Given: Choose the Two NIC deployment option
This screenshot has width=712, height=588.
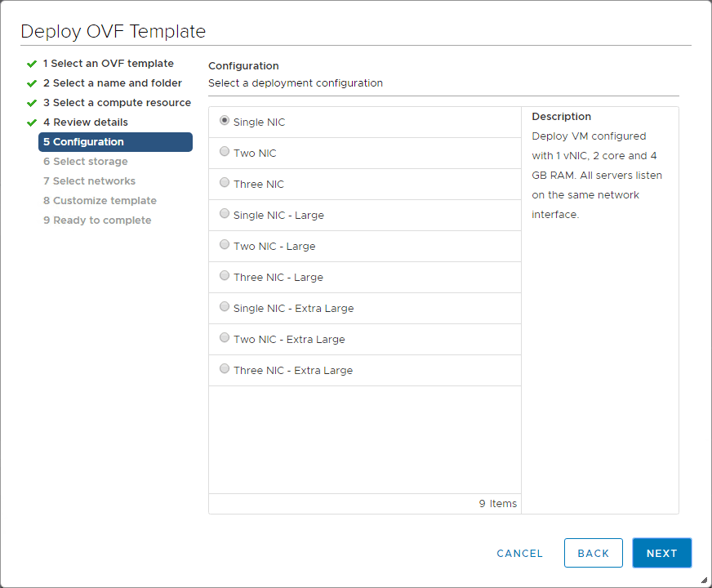Looking at the screenshot, I should coord(225,151).
